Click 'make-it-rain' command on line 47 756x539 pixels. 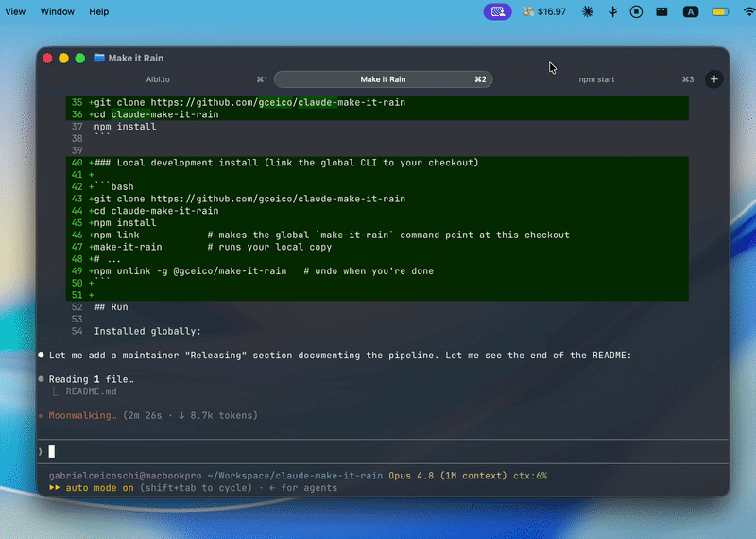128,247
